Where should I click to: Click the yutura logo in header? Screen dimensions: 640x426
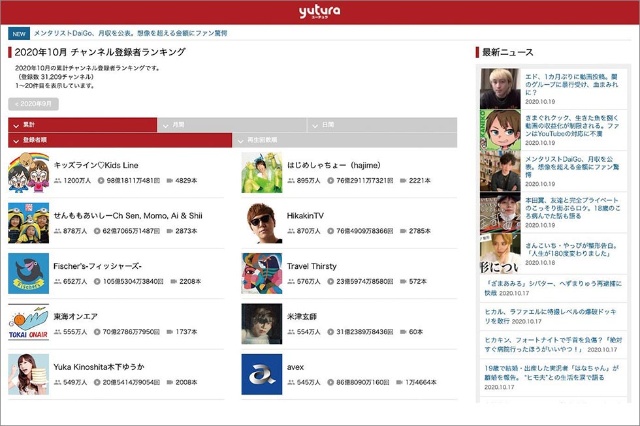tap(320, 12)
